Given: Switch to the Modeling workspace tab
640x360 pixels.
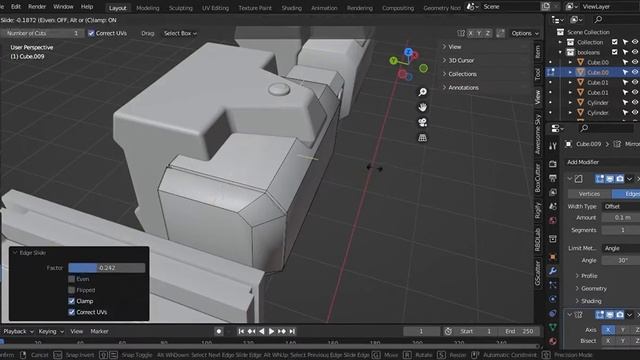Looking at the screenshot, I should click(x=148, y=8).
